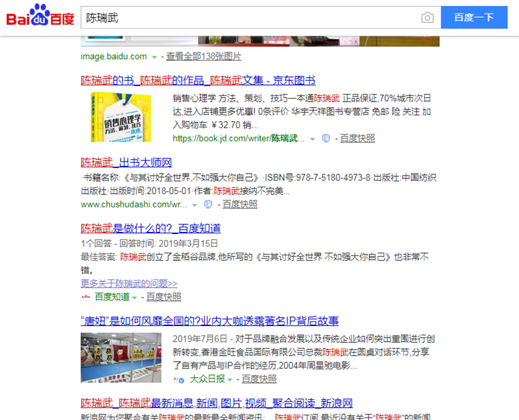Viewport: 519px width, 420px height.
Task: Open the 查看全部138张图片 link
Action: tap(203, 56)
